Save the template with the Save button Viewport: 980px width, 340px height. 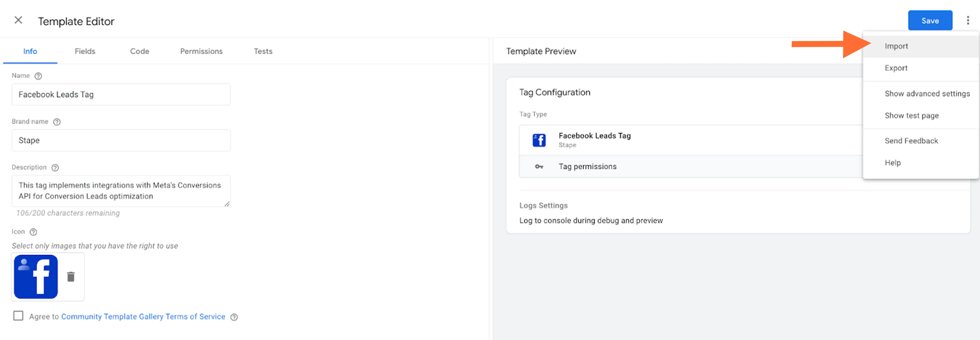click(930, 21)
